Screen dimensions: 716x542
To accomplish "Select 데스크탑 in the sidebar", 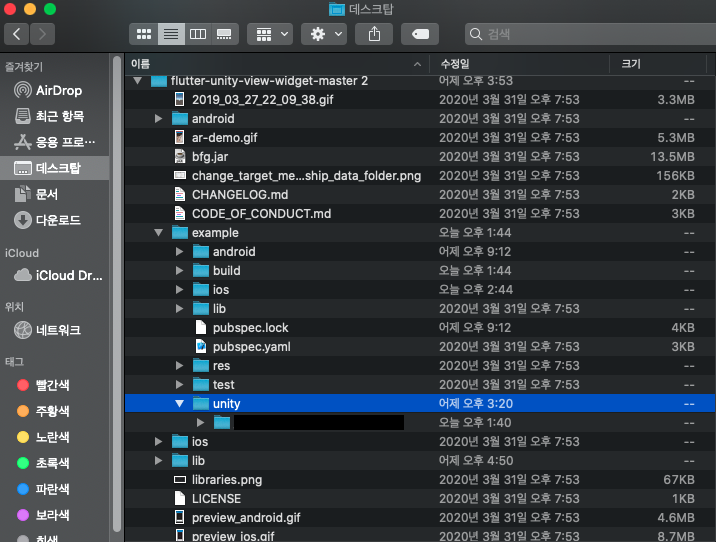I will click(54, 168).
